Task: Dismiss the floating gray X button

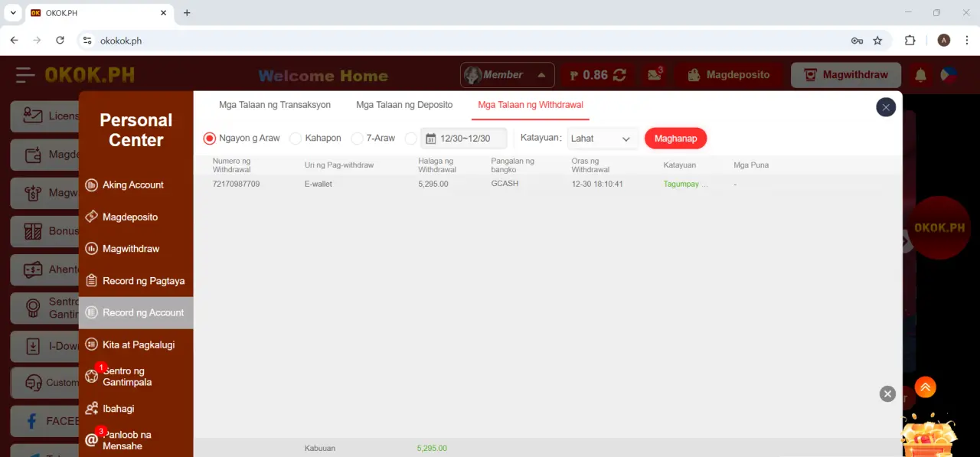Action: [x=887, y=394]
